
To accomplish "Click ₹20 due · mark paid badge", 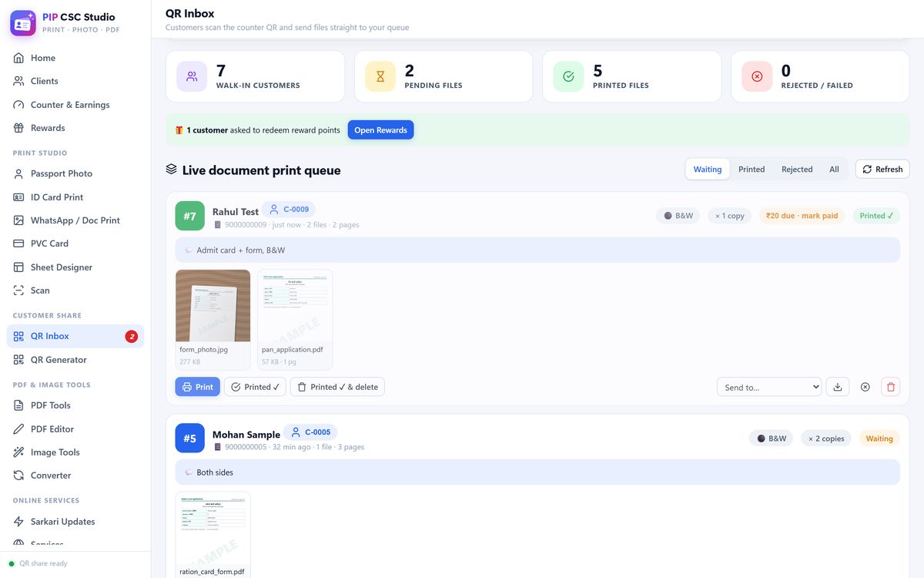I will pos(802,216).
